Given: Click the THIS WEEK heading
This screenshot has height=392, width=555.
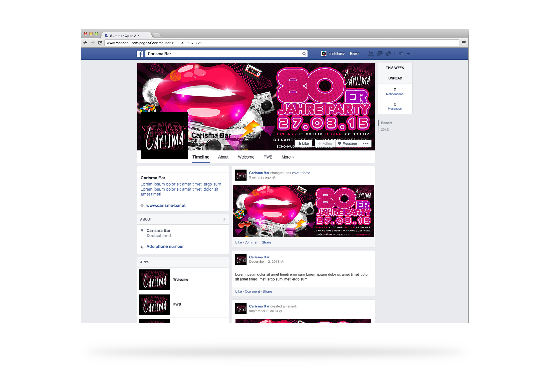Looking at the screenshot, I should 395,68.
